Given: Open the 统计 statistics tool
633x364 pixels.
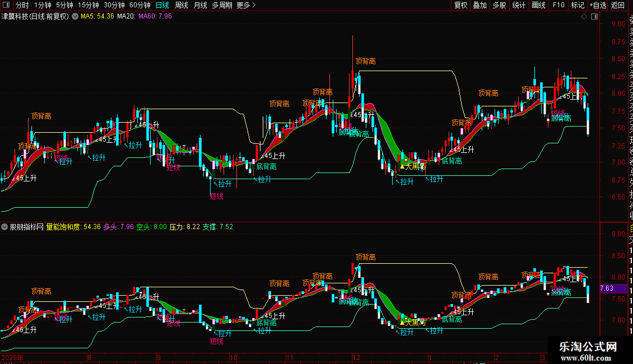Looking at the screenshot, I should (519, 5).
